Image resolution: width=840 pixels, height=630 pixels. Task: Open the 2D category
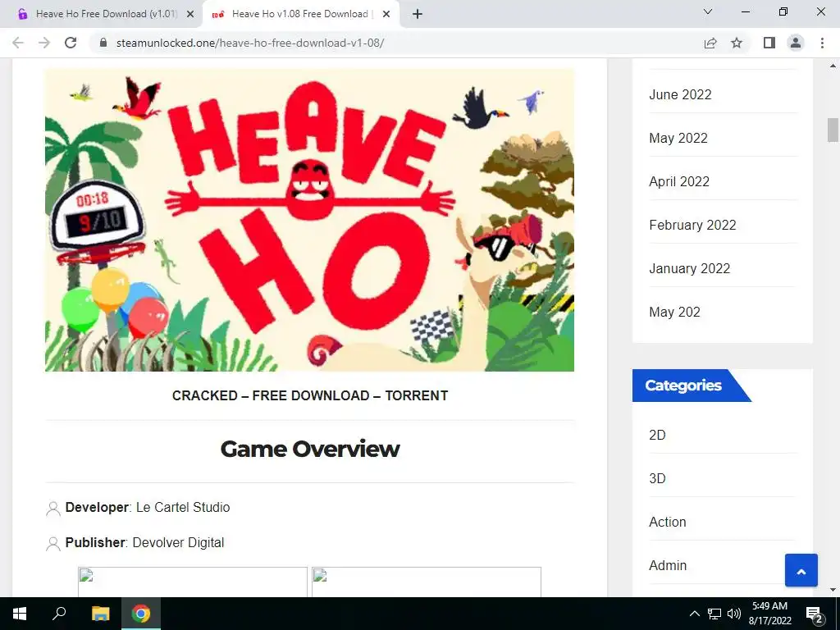657,435
